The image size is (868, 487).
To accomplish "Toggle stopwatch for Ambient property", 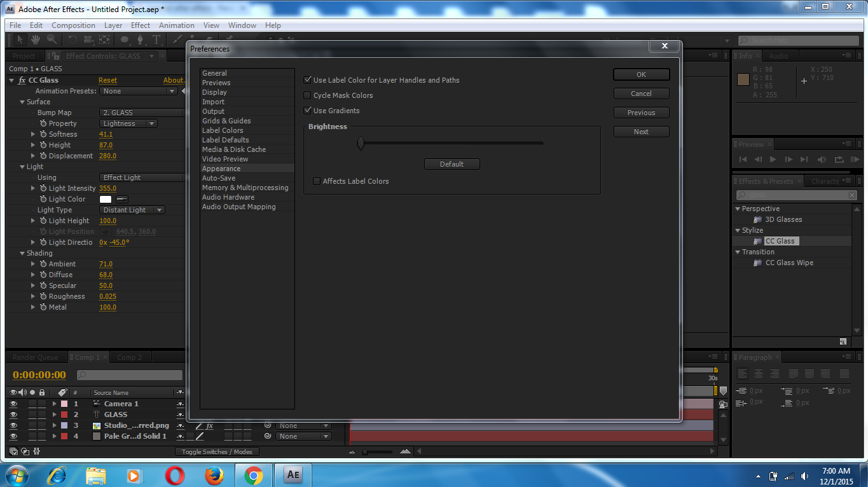I will 43,264.
